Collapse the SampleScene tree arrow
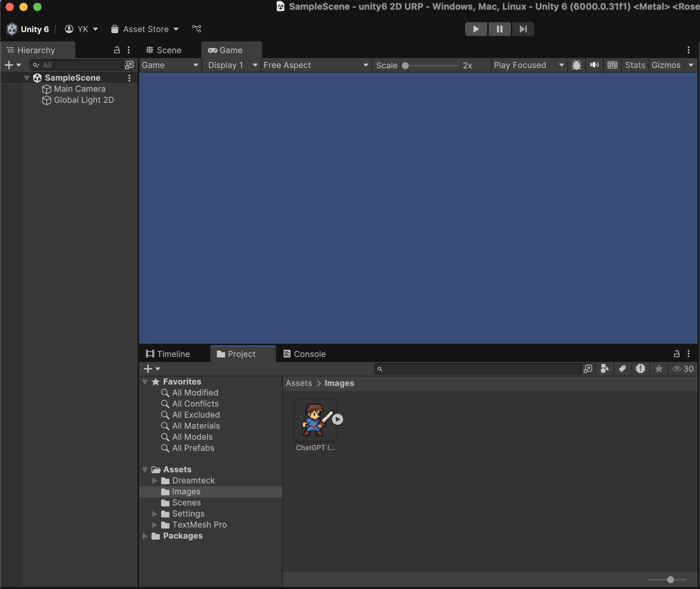 [26, 78]
